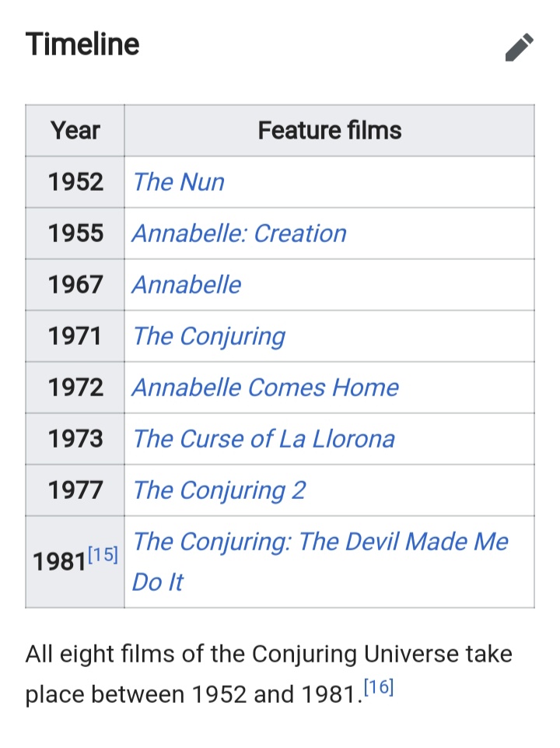The height and width of the screenshot is (748, 560).
Task: Open the Annabelle article
Action: (x=186, y=285)
